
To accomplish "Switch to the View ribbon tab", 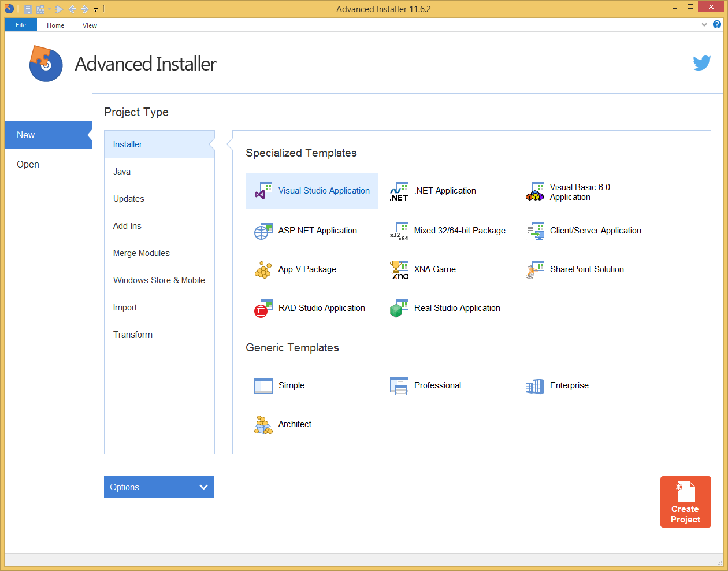I will coord(90,25).
